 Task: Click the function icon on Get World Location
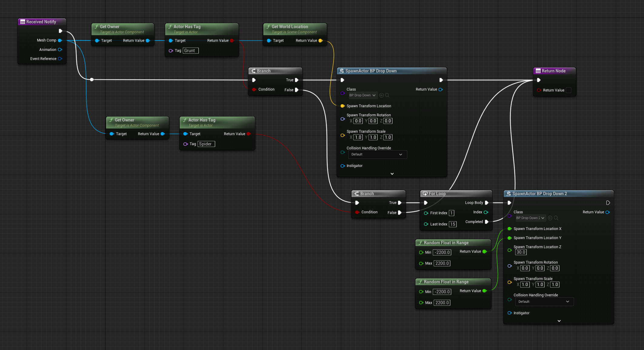[x=268, y=27]
